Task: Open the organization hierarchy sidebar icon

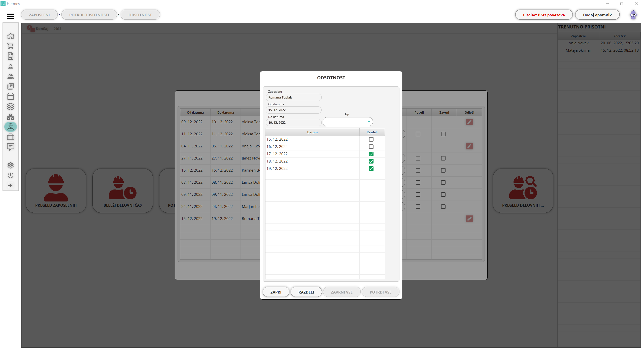Action: coord(11,117)
